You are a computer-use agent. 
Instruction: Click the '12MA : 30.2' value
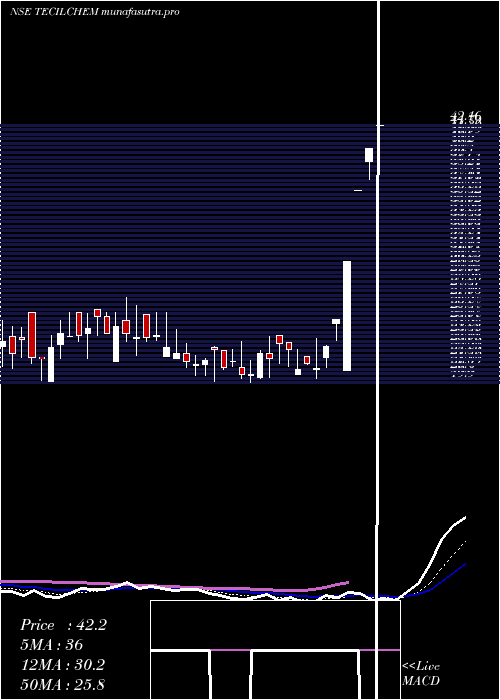(x=63, y=665)
